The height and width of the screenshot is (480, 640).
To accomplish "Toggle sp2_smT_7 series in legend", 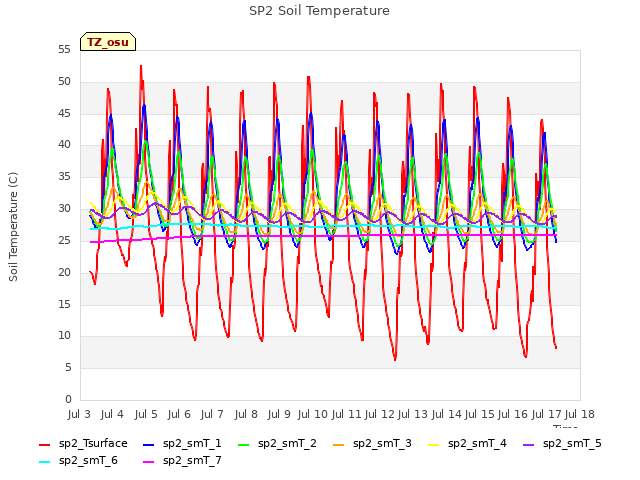I will coord(182,461).
